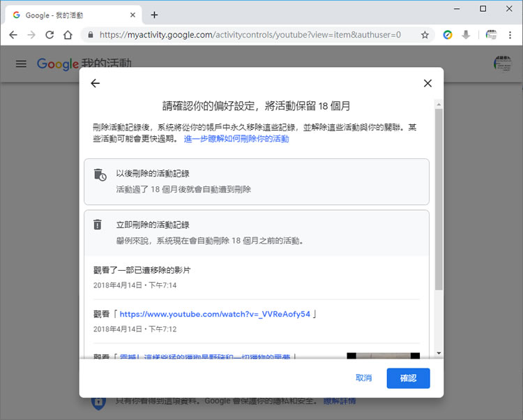Screen dimensions: 523x420
Task: Reload the page
Action: (x=50, y=35)
